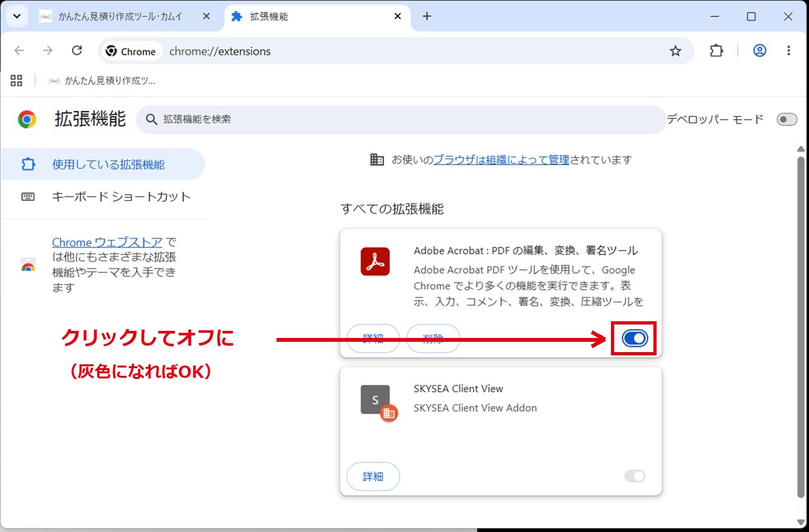This screenshot has height=532, width=809.
Task: Turn off the Adobe Acrobat extension toggle
Action: click(x=634, y=339)
